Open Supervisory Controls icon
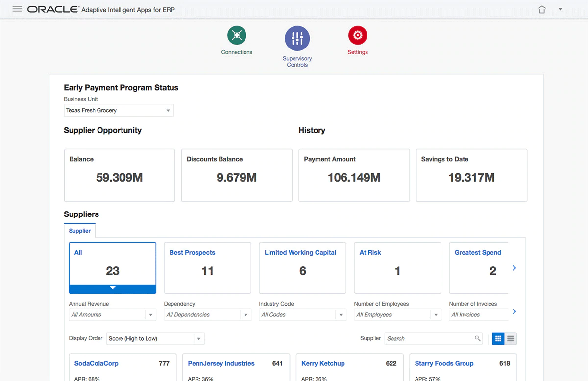This screenshot has height=381, width=588. tap(297, 39)
